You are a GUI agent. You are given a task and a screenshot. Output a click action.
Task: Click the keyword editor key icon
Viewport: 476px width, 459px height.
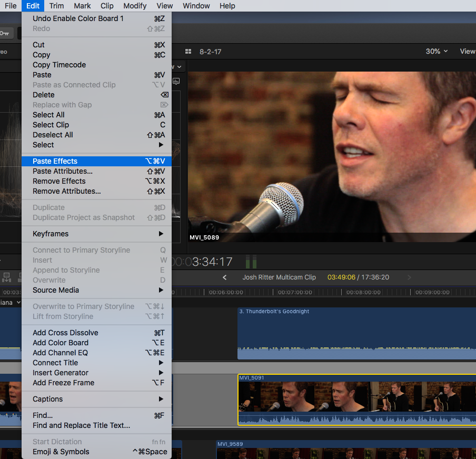tap(4, 33)
